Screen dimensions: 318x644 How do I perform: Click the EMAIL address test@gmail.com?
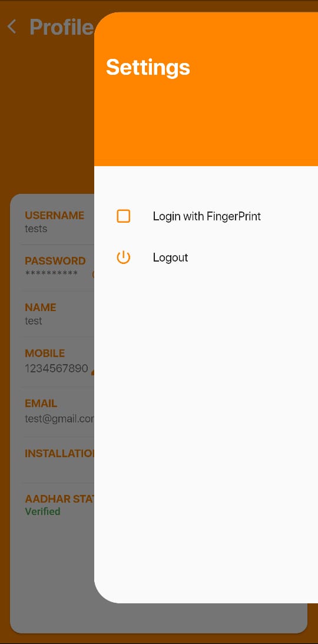tap(59, 418)
